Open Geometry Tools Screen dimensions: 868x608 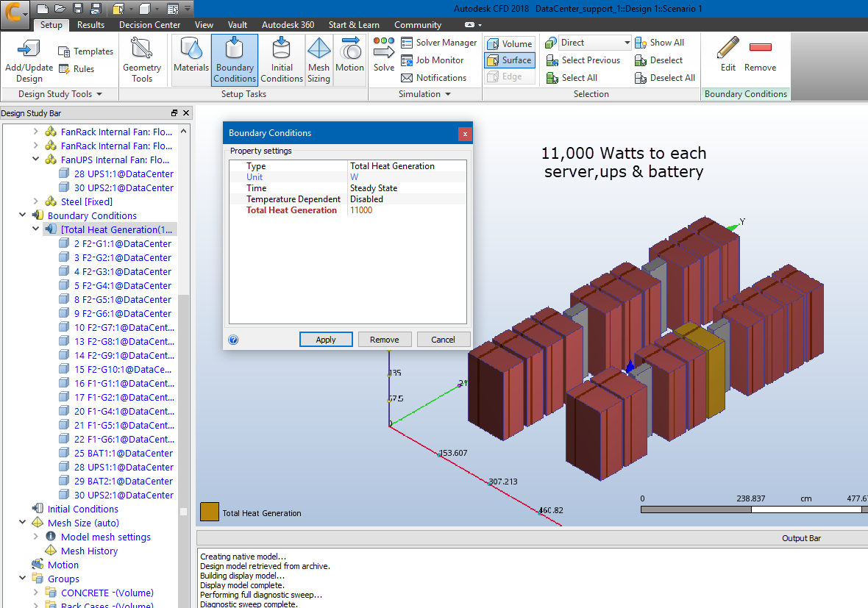coord(142,60)
